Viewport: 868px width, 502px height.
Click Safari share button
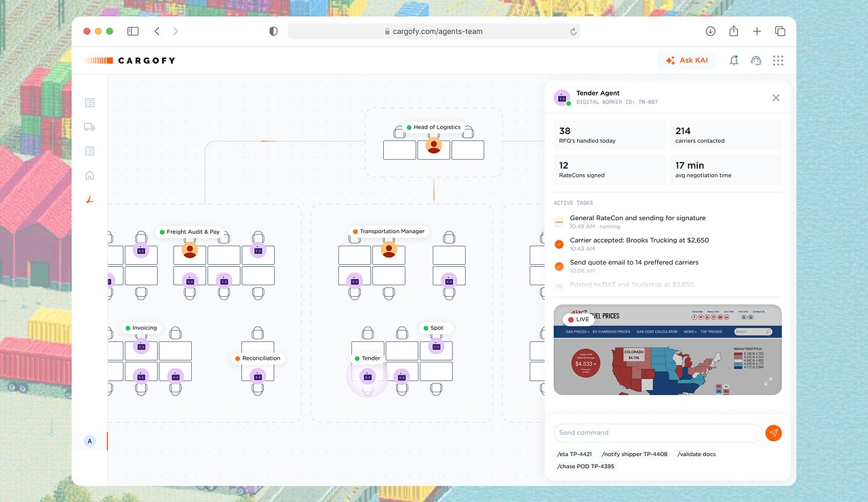(x=734, y=31)
